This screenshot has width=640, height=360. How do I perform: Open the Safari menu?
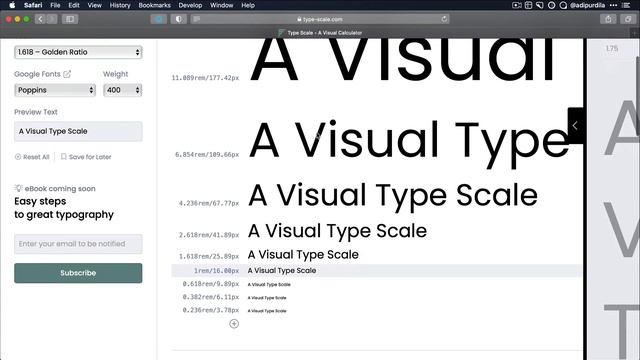coord(33,5)
